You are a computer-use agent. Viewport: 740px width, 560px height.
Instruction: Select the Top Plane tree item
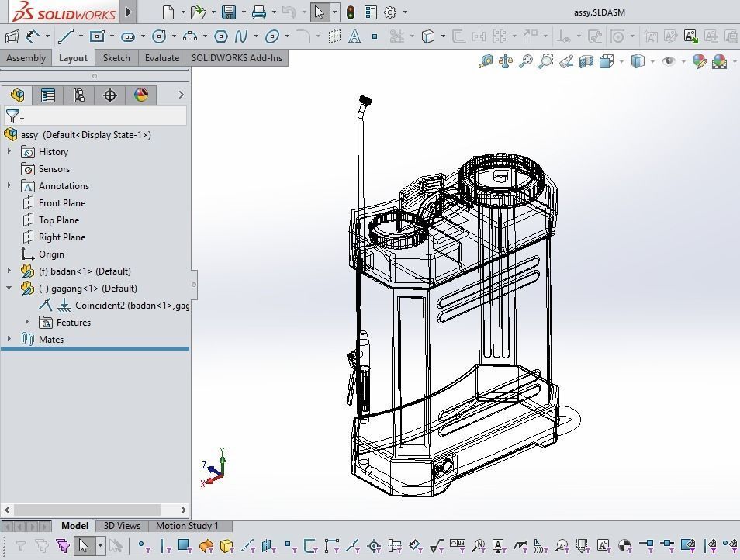(59, 220)
